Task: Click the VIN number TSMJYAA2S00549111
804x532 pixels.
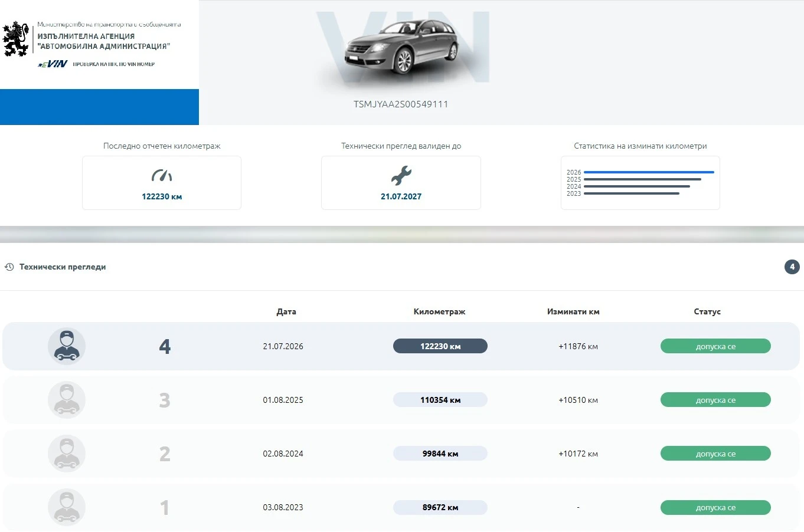Action: click(x=401, y=104)
